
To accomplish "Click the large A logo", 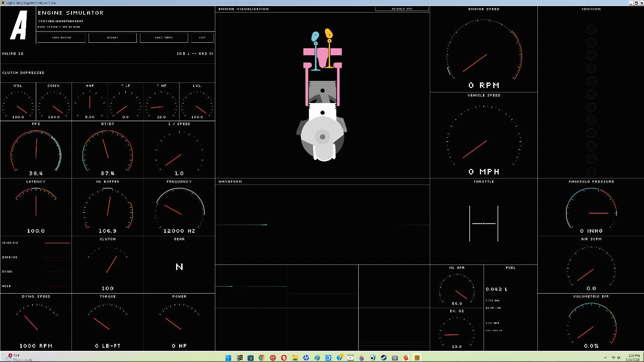I will click(x=19, y=26).
